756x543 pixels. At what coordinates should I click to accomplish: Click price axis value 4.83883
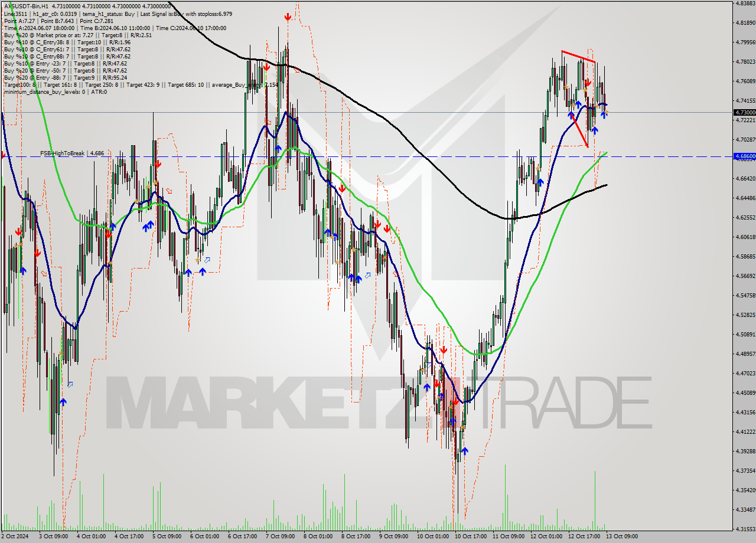click(745, 3)
